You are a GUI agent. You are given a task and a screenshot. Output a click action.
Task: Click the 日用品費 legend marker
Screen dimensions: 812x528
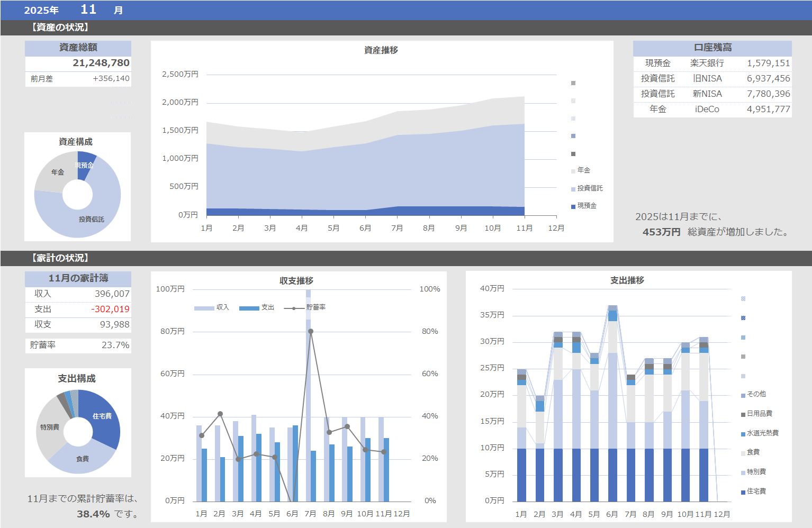[743, 414]
